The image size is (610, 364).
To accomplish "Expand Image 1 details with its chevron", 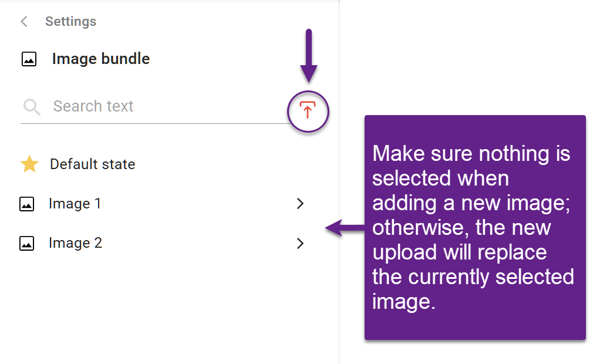I will (x=300, y=204).
